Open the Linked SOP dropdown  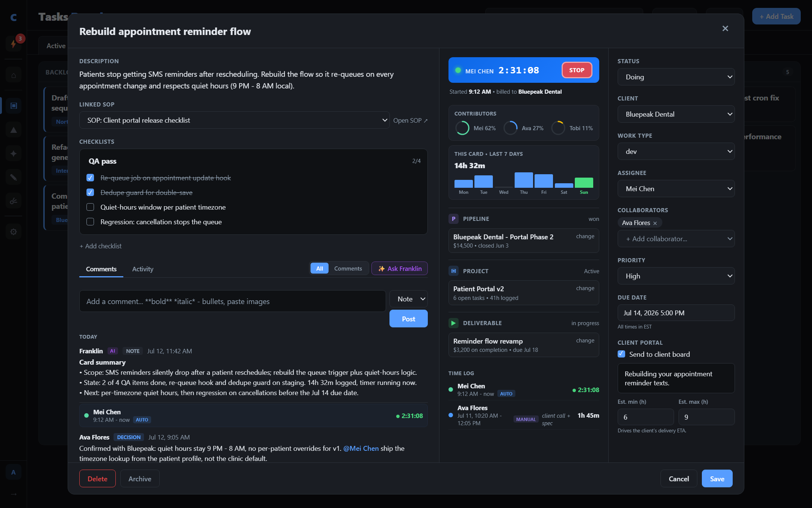pos(234,120)
